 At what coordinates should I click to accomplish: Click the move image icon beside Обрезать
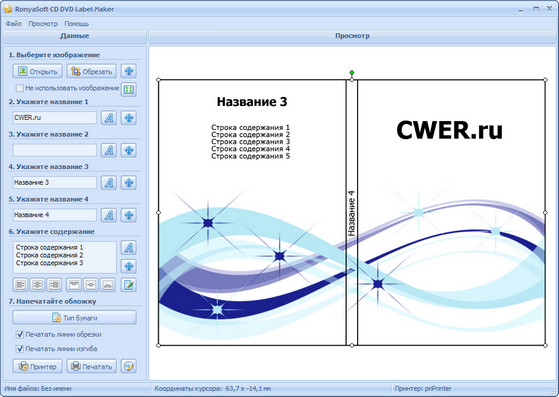[129, 71]
